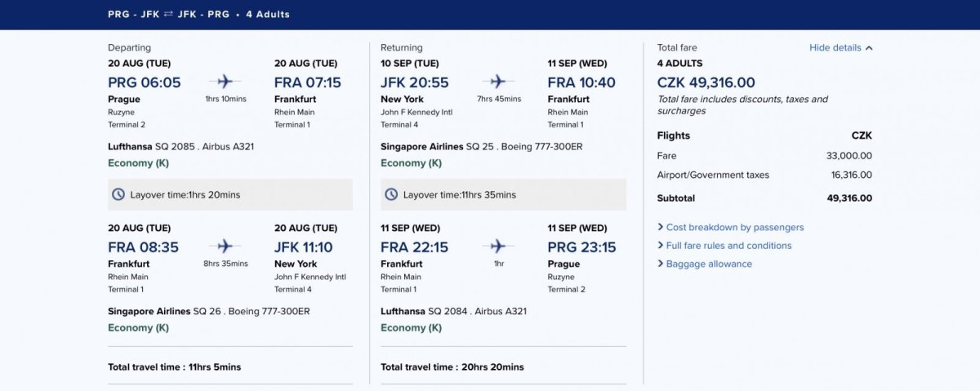Click the Economy (K) label for SQ 25
The width and height of the screenshot is (980, 391).
[x=411, y=163]
